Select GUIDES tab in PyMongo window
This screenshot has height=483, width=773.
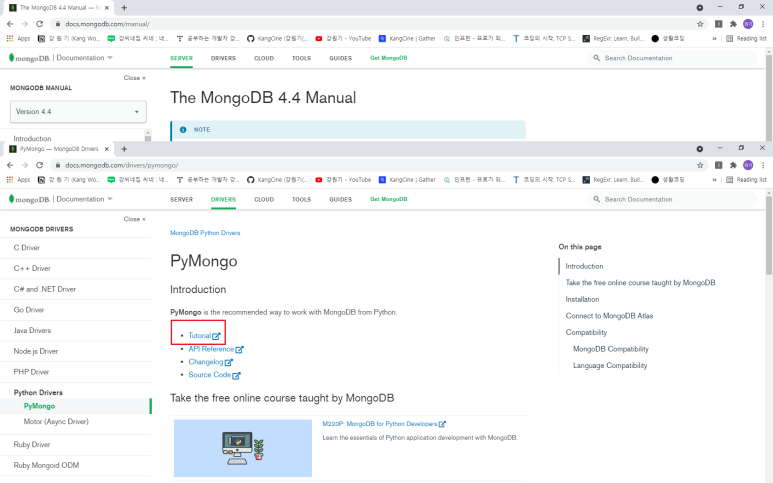point(341,200)
